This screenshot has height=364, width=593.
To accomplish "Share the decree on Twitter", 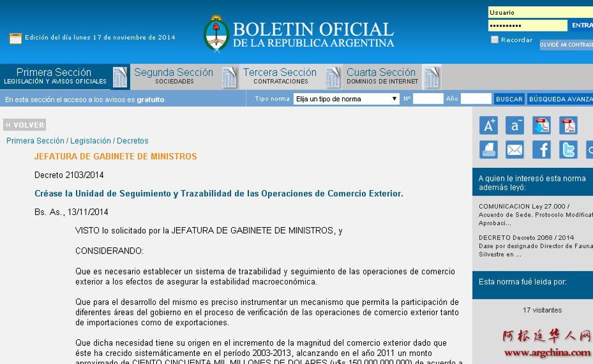I will pos(568,149).
